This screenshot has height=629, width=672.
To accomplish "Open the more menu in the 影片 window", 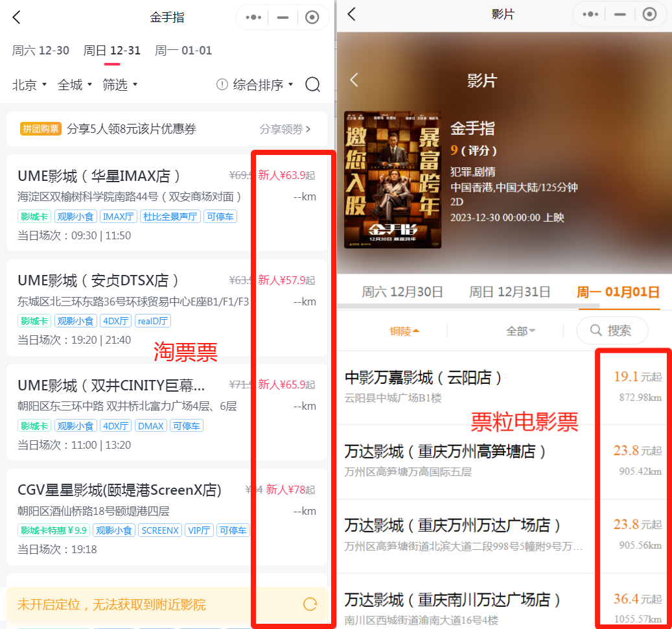I will click(590, 14).
